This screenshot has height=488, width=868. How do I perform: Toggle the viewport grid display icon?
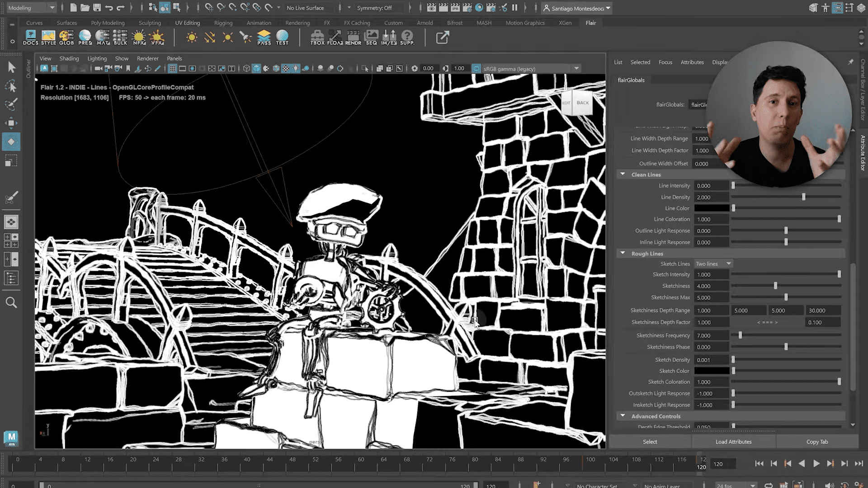point(172,69)
